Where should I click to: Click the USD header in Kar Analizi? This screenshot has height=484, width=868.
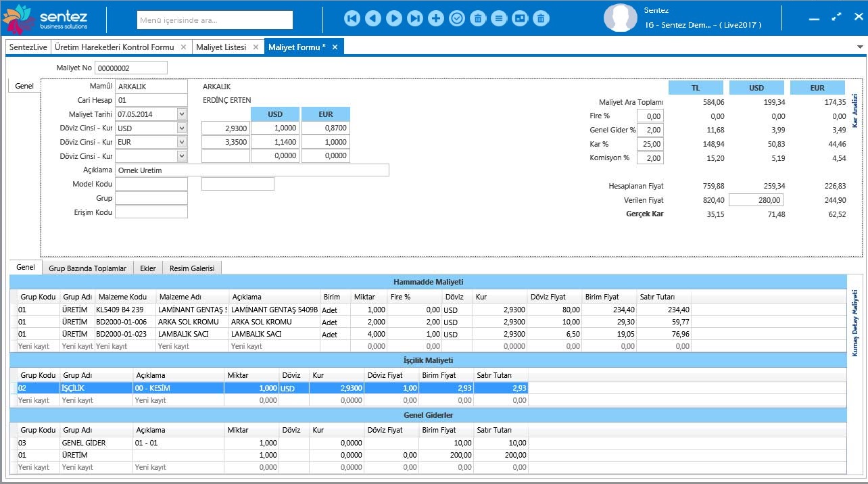coord(756,88)
